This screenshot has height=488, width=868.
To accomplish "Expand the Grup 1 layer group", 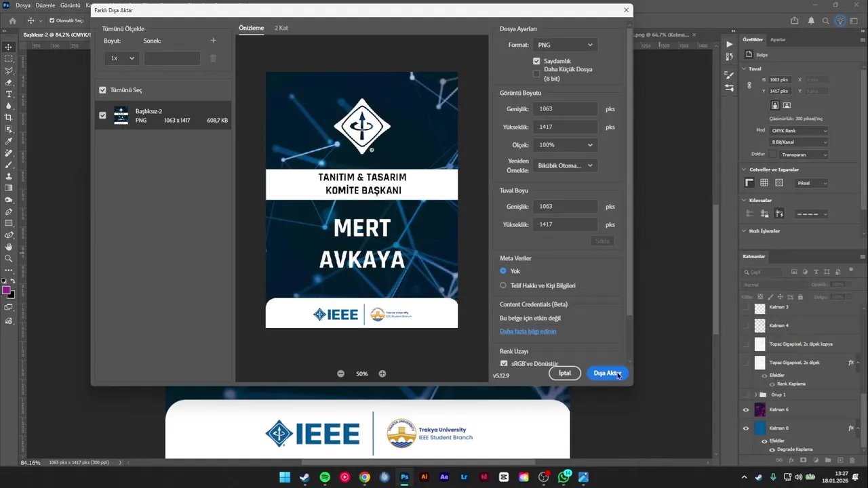I will click(755, 394).
